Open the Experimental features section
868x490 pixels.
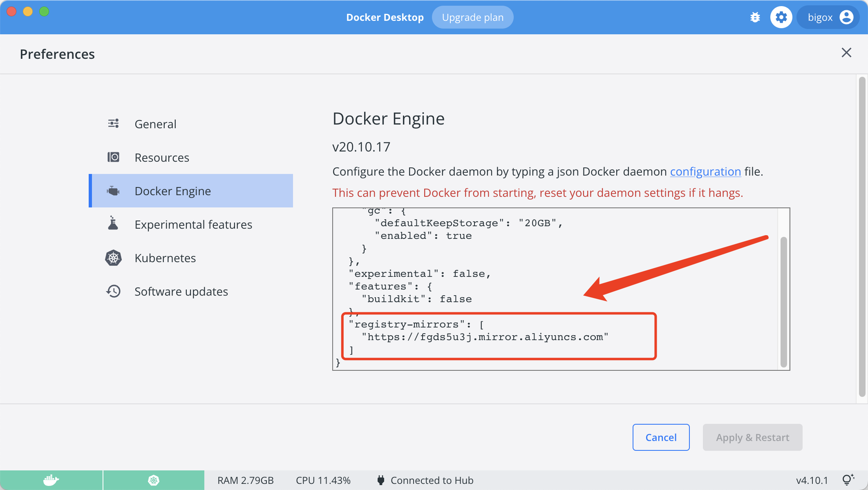pos(193,225)
